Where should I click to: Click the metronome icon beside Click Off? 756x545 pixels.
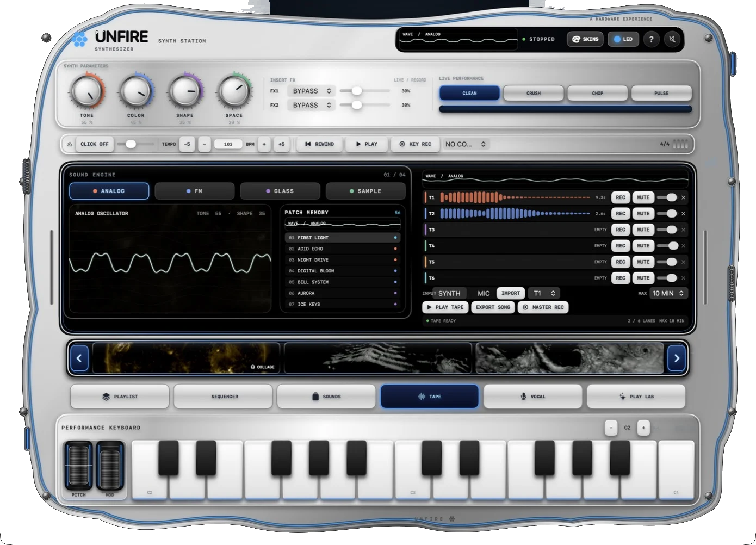tap(70, 144)
